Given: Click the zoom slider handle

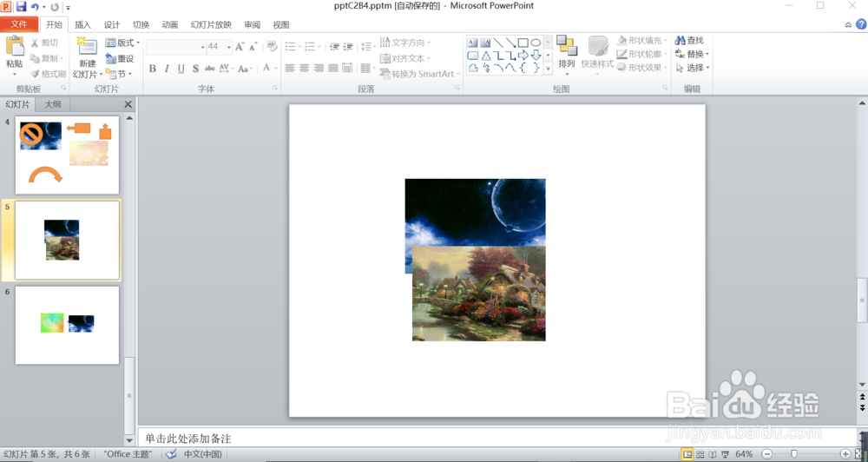Looking at the screenshot, I should click(x=794, y=454).
